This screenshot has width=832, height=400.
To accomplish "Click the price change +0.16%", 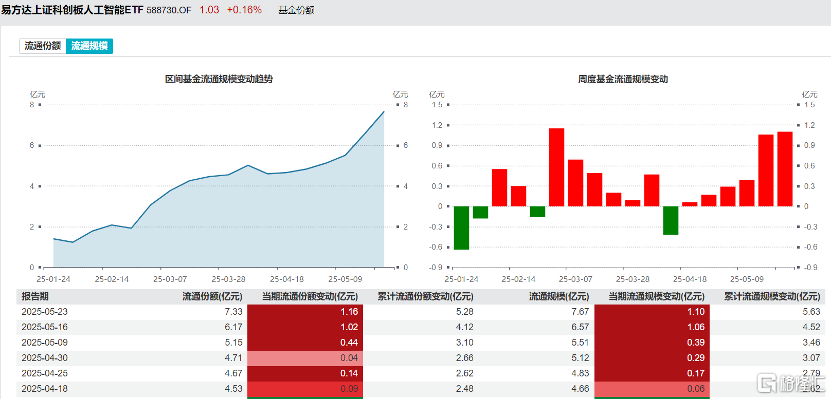I will point(244,10).
